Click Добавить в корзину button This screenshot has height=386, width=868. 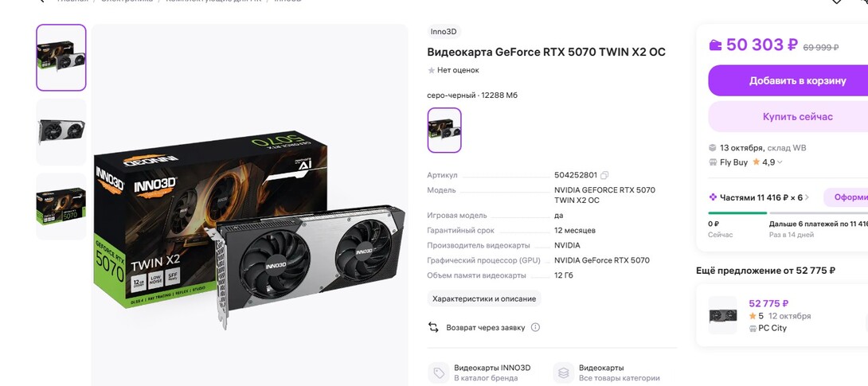797,80
